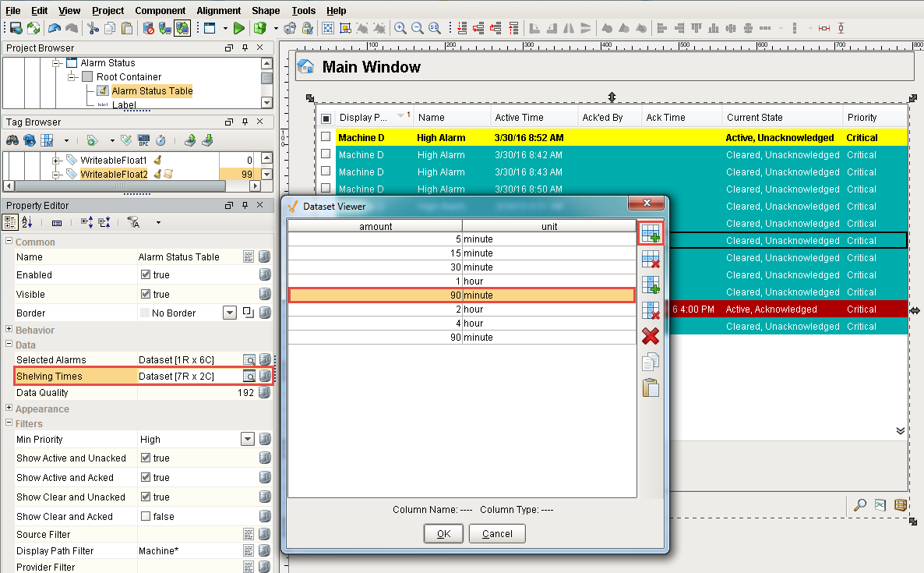Click the Add Row icon in Dataset Viewer
Image resolution: width=924 pixels, height=573 pixels.
point(651,232)
